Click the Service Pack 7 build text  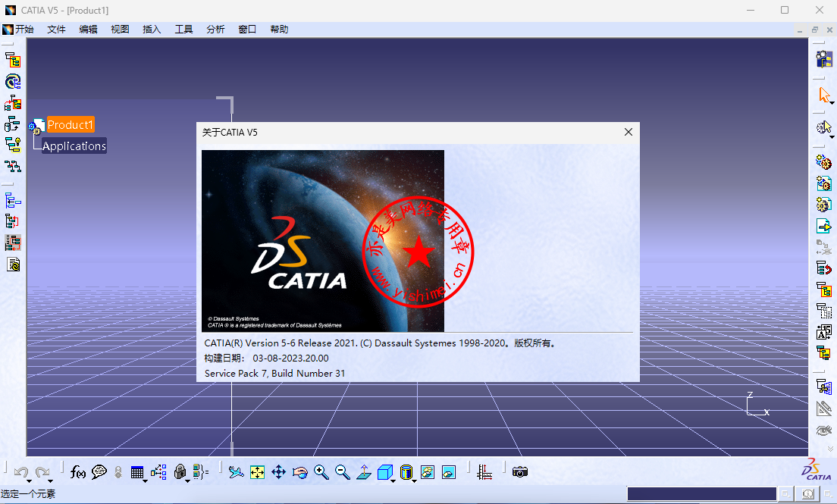(275, 373)
